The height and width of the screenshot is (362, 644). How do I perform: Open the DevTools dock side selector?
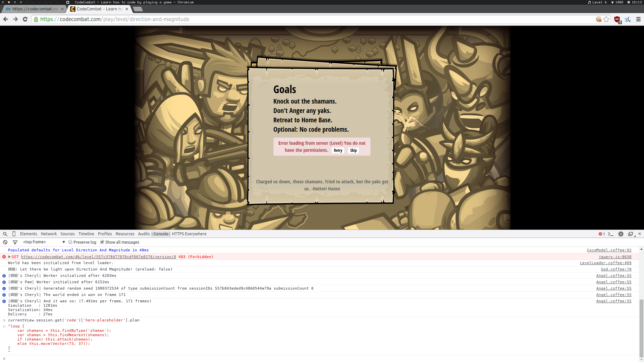click(631, 234)
